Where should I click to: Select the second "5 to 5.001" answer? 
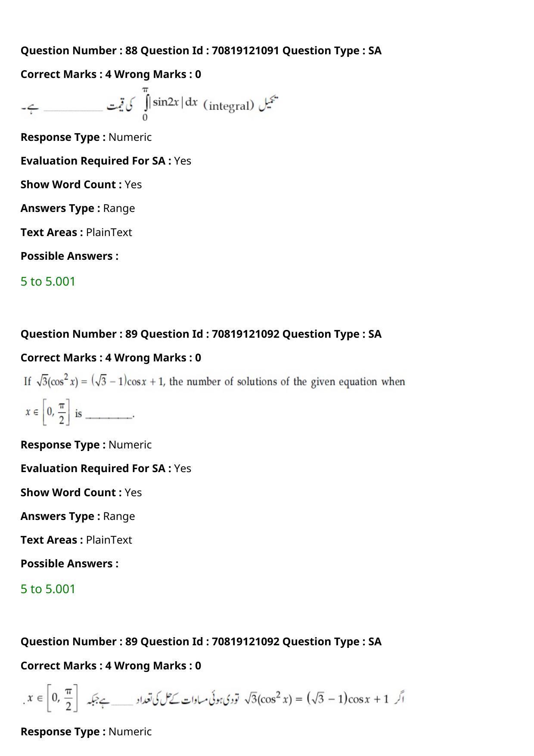[x=48, y=589]
